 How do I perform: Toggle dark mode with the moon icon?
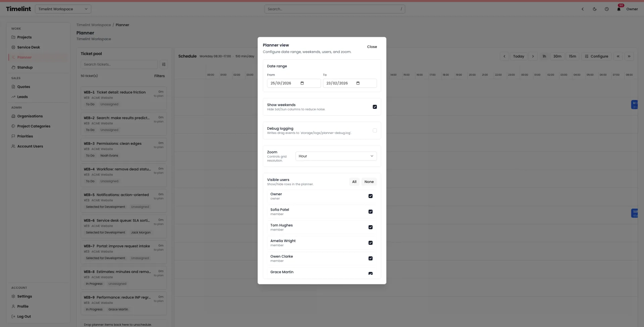(594, 9)
